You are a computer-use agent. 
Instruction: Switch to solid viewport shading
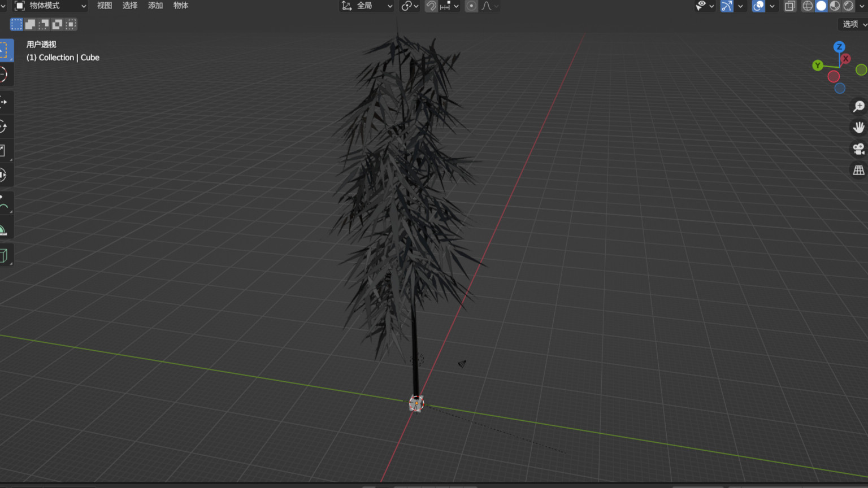click(x=821, y=6)
